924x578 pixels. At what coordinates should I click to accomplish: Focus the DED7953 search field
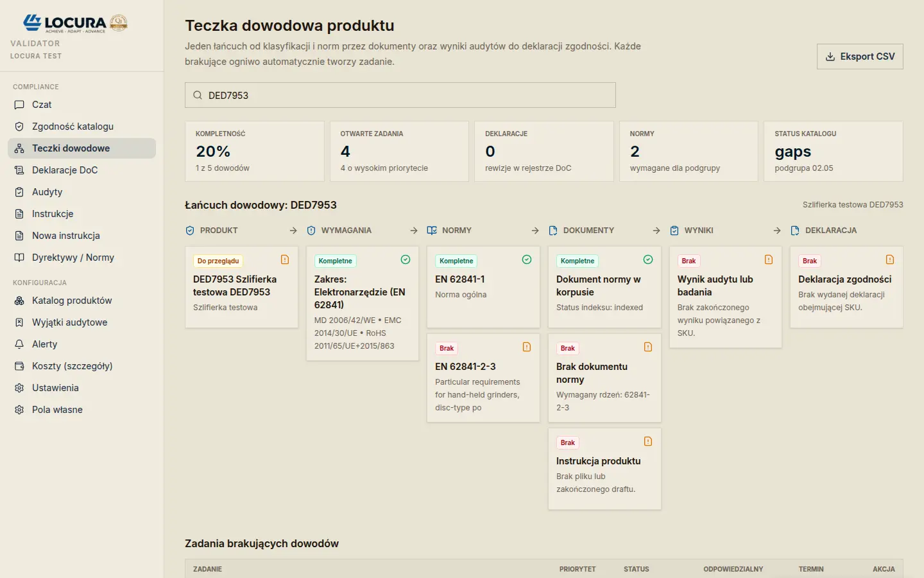[x=400, y=95]
